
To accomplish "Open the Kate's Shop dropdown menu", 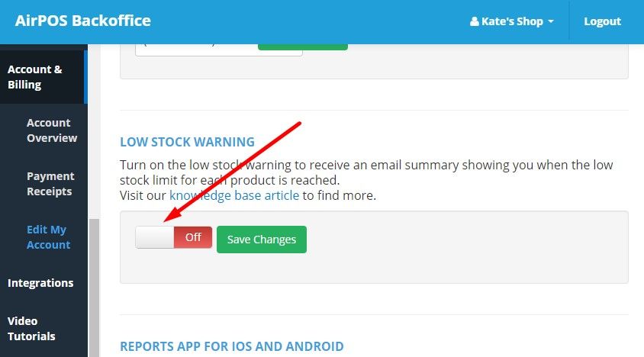I will 512,21.
